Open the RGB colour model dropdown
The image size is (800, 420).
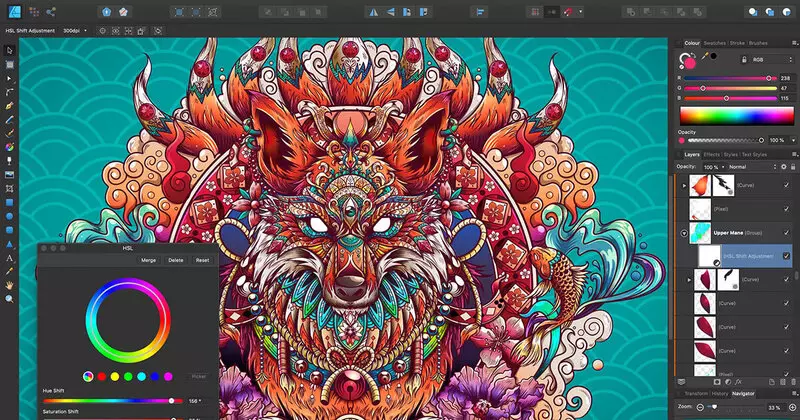772,60
